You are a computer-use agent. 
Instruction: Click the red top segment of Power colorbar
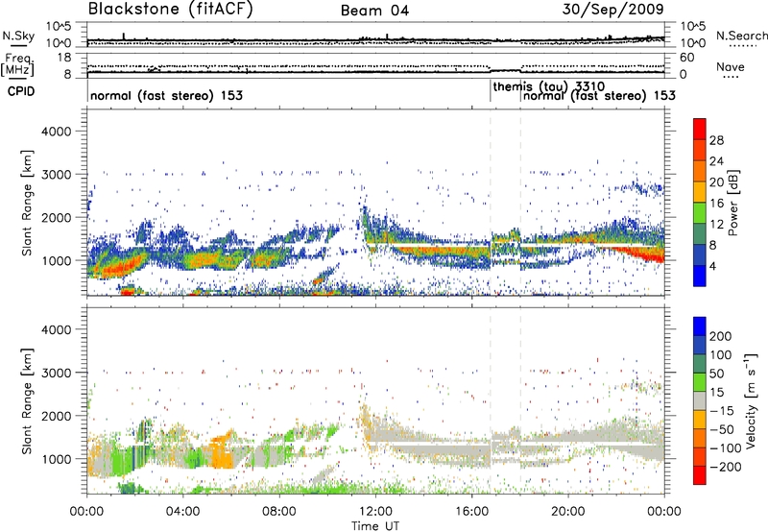point(700,130)
